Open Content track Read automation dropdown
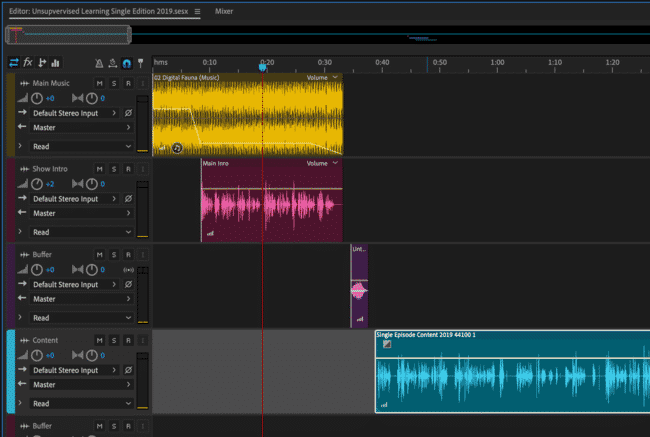This screenshot has height=437, width=650. 82,403
